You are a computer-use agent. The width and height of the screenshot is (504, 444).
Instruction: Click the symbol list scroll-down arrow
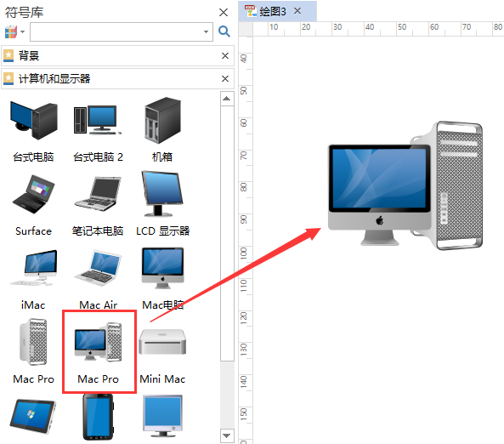pyautogui.click(x=227, y=435)
